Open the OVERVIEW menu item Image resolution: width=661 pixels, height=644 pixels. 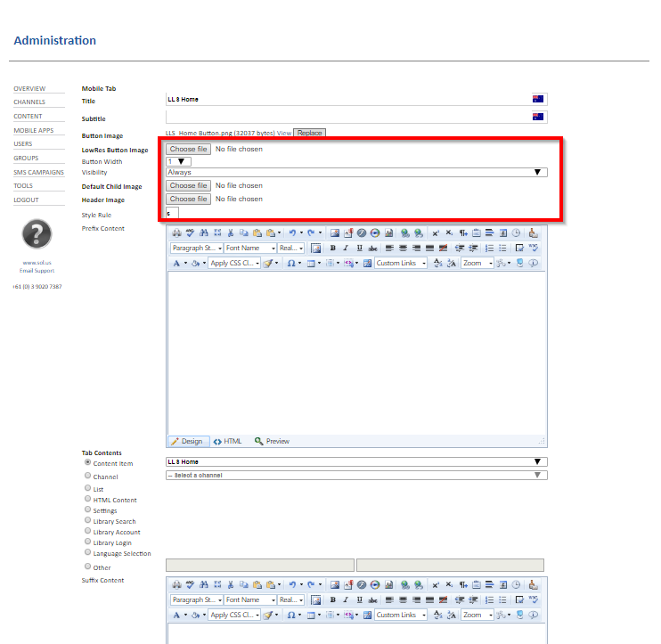[29, 88]
